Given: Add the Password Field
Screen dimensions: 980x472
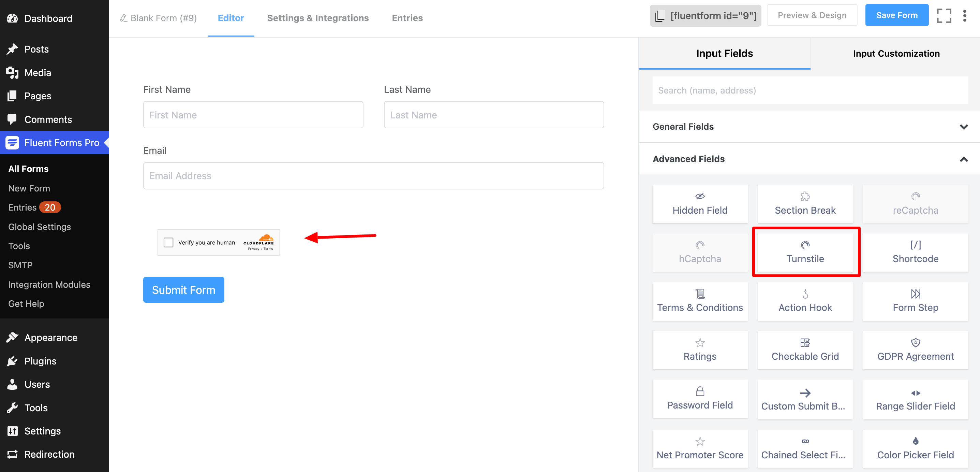Looking at the screenshot, I should tap(700, 399).
